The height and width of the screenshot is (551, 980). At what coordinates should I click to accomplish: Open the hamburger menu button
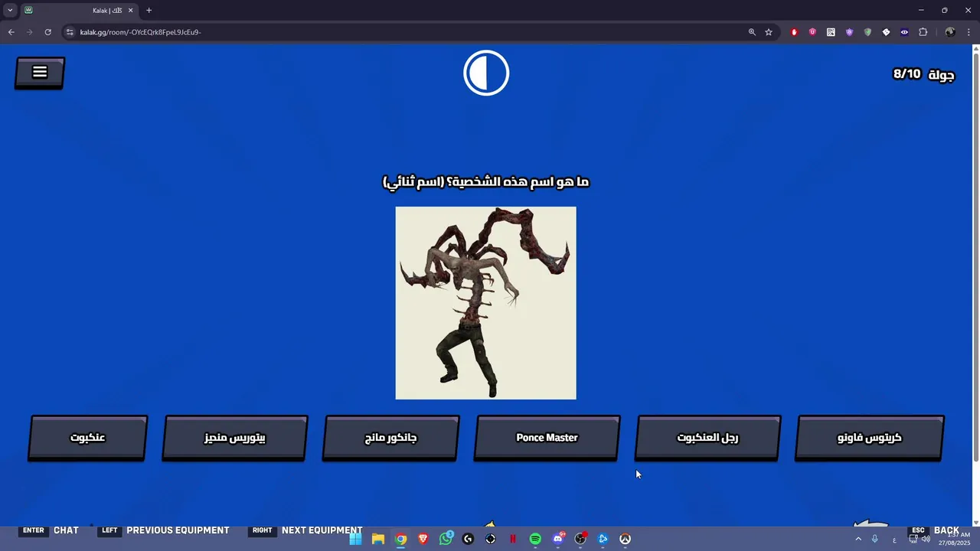(x=40, y=73)
